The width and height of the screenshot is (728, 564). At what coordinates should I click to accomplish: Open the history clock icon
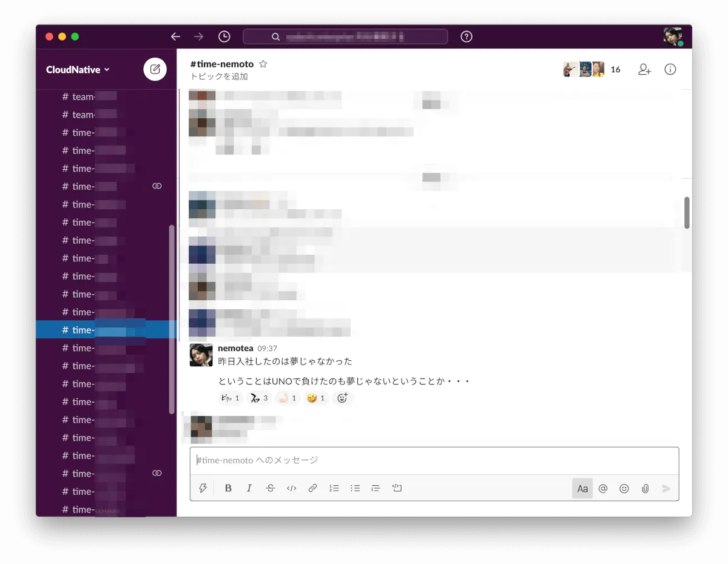tap(224, 36)
